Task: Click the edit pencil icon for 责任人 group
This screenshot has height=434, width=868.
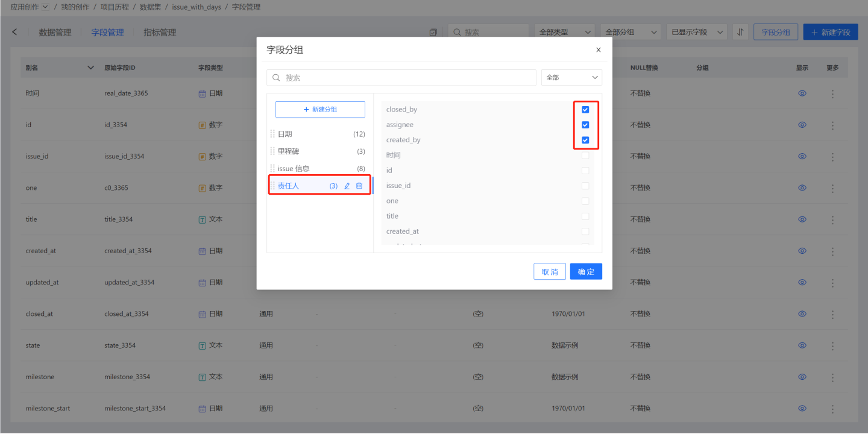Action: pyautogui.click(x=347, y=186)
